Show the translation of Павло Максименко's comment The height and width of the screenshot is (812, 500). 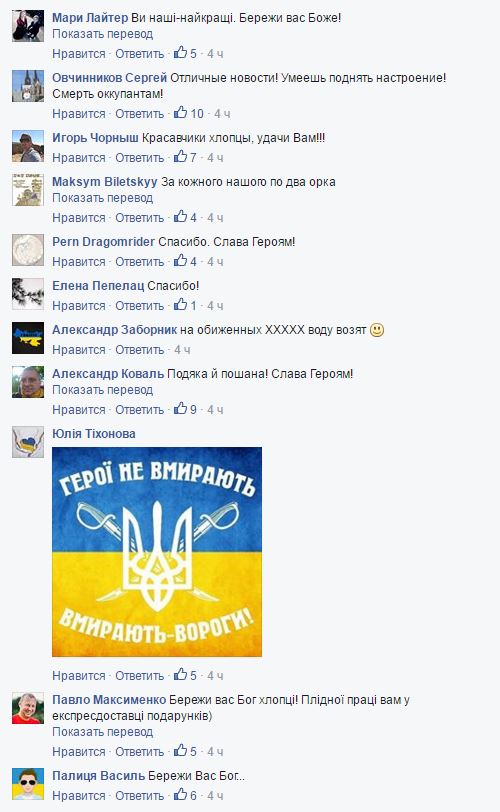102,732
